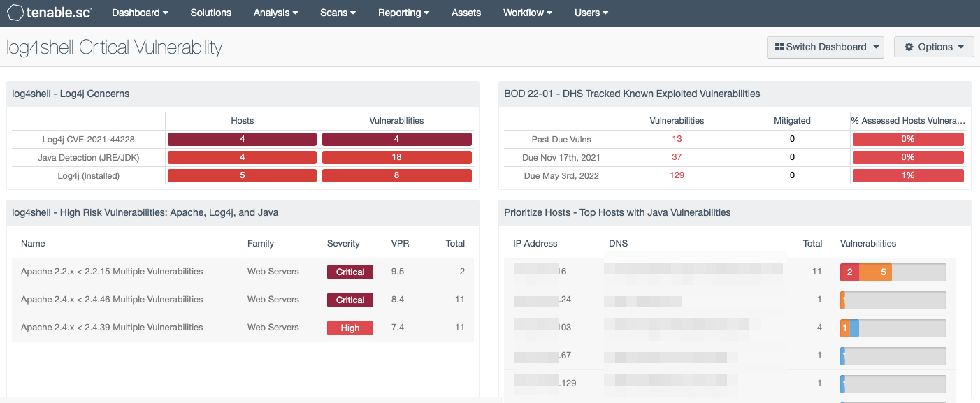Click Vulnerabilities column header in Prioritize Hosts
Viewport: 980px width, 403px height.
click(x=868, y=244)
